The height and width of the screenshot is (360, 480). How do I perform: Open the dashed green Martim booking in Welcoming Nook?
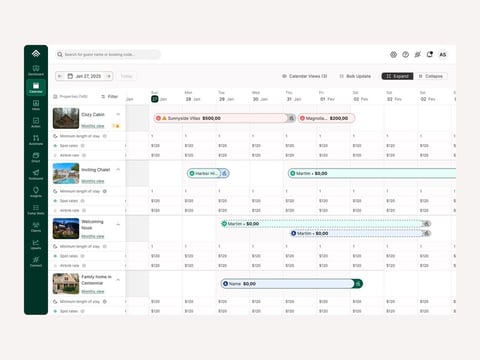coord(326,224)
